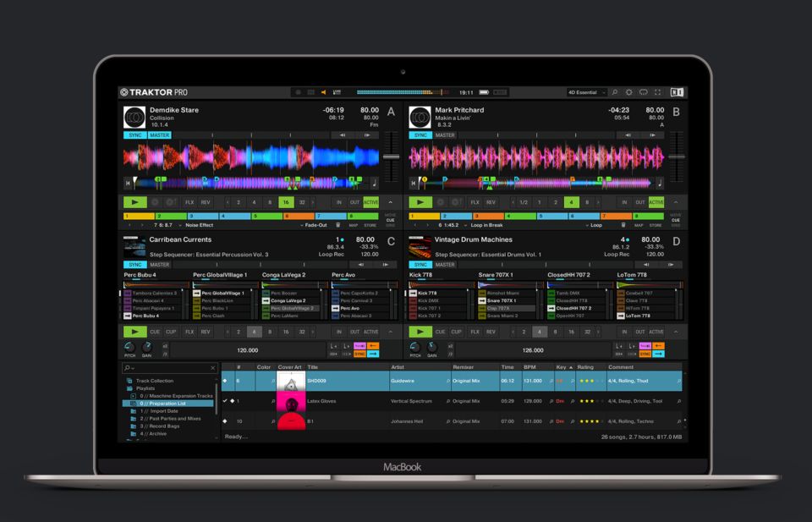This screenshot has width=812, height=522.
Task: Disable SYNC on Deck B
Action: [420, 135]
